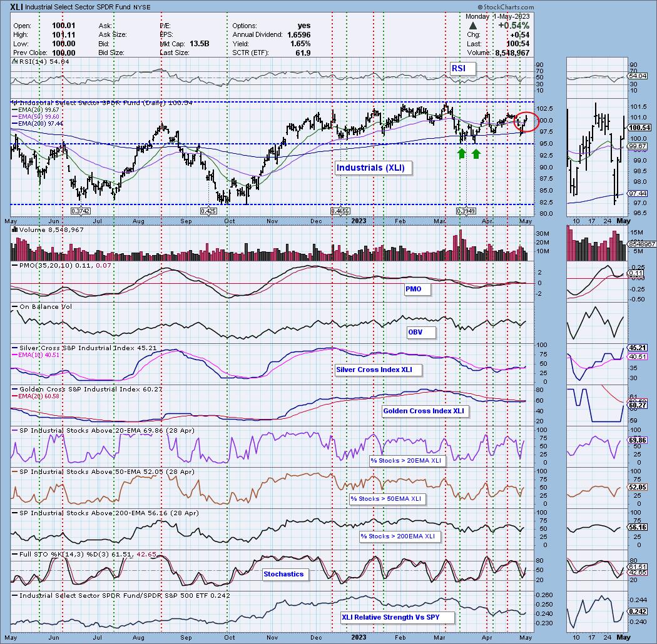Click the 97.44 EMA tag on right panel
The image size is (657, 644).
[x=638, y=193]
